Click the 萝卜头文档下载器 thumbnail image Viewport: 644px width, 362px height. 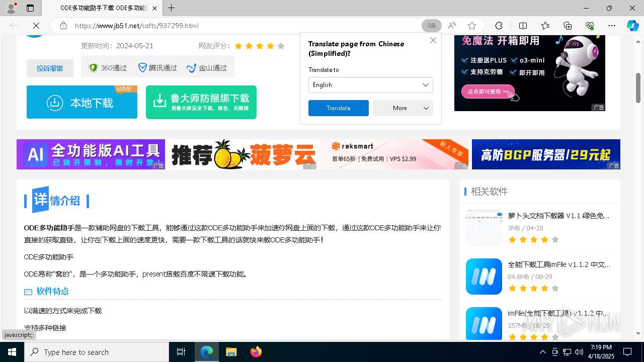[x=484, y=228]
